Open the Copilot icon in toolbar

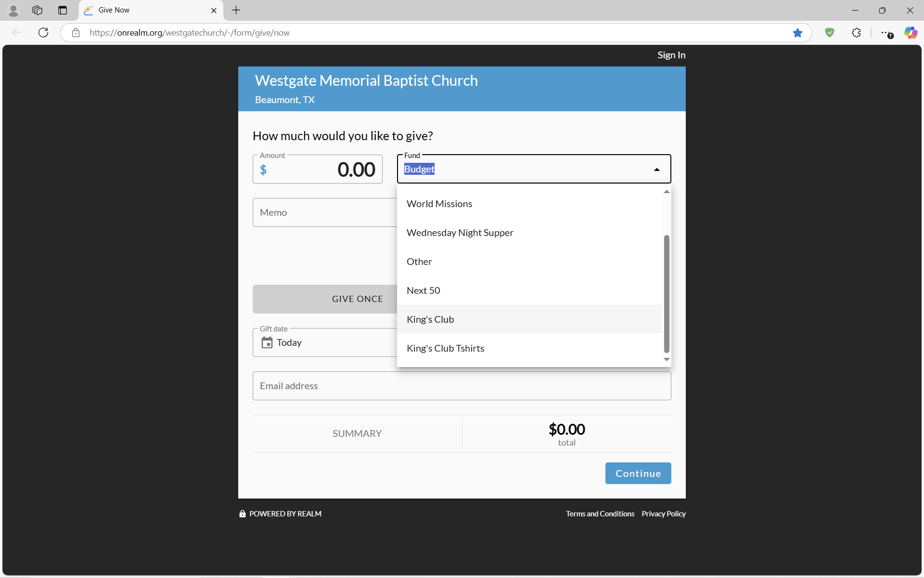coord(910,33)
